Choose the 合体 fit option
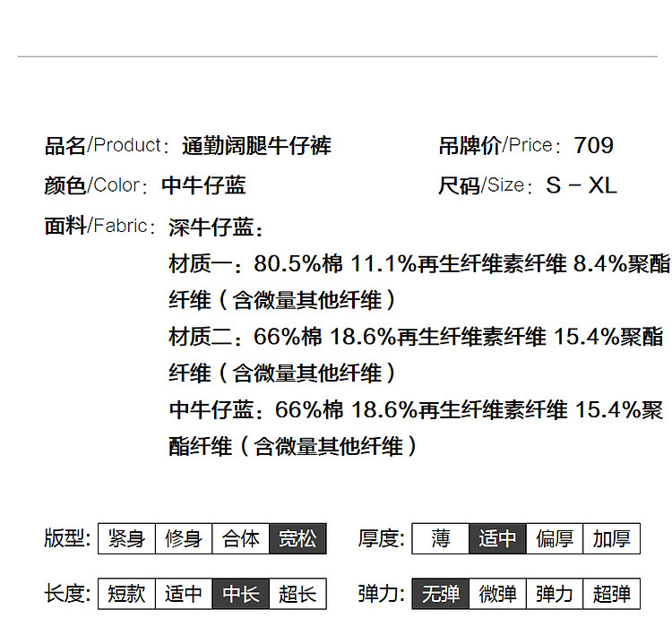672x618 pixels. (241, 538)
